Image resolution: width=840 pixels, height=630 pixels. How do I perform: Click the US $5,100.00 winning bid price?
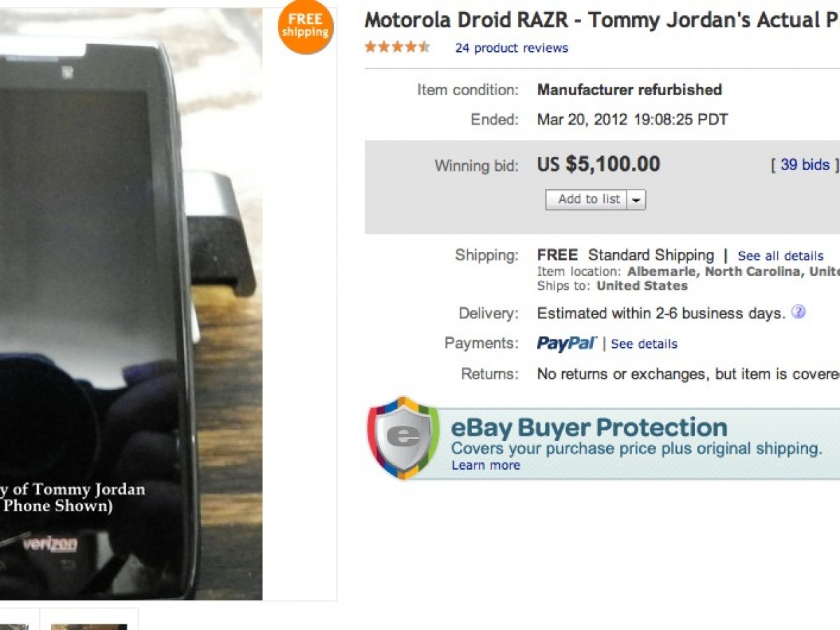598,164
